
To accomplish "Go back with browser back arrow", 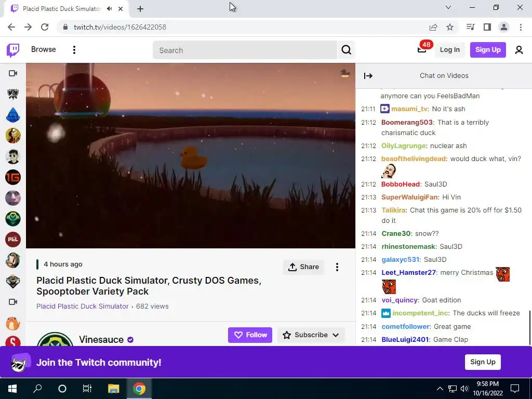I will [11, 27].
